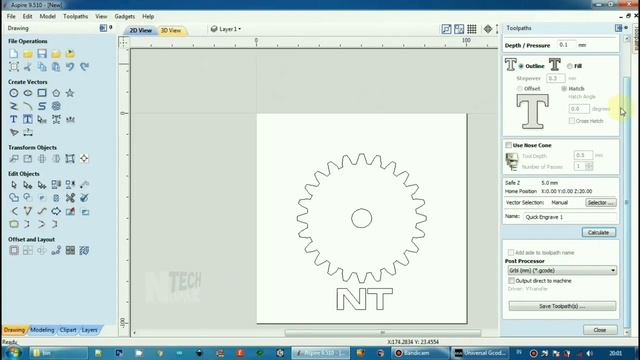Select the Text on curve tool
The width and height of the screenshot is (640, 360).
coord(70,119)
